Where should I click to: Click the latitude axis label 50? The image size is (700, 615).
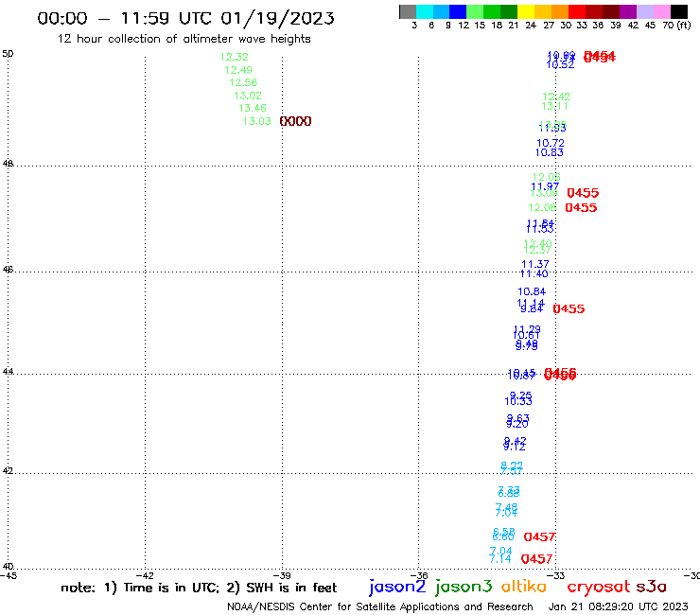click(x=8, y=54)
